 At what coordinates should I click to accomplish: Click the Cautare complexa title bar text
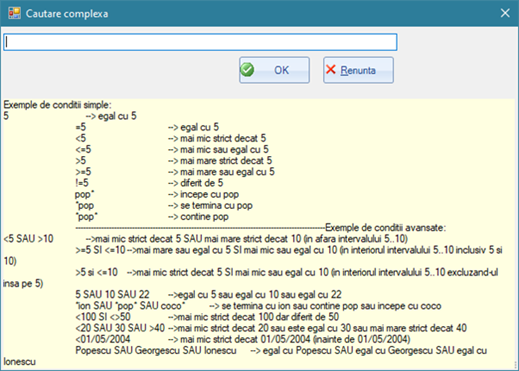pyautogui.click(x=67, y=14)
